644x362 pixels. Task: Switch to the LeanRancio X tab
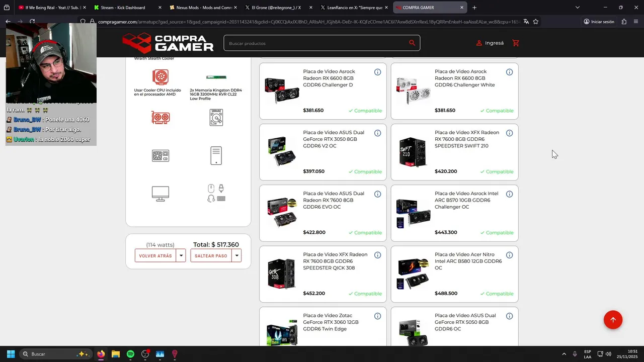[x=354, y=8]
